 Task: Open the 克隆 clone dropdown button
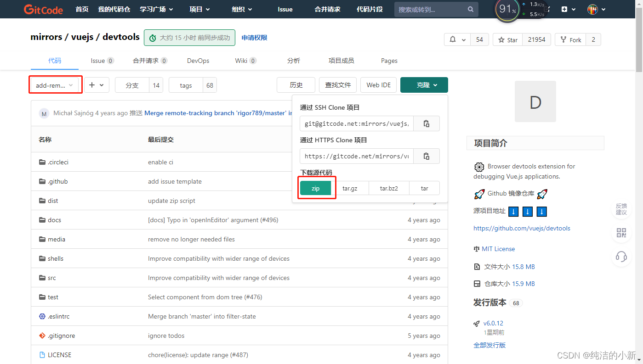[424, 84]
